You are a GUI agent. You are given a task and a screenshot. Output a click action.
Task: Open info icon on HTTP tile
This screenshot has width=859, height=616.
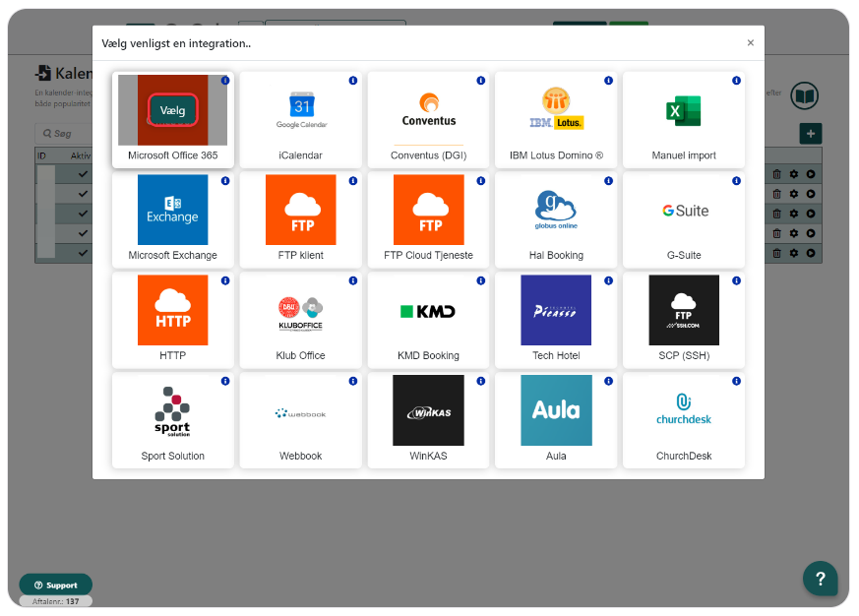225,280
